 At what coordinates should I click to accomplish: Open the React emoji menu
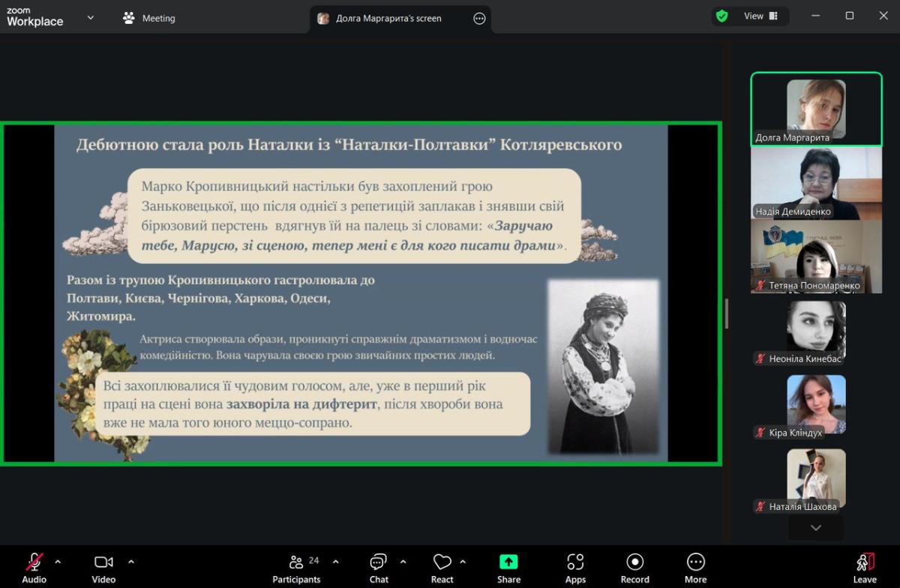[442, 568]
